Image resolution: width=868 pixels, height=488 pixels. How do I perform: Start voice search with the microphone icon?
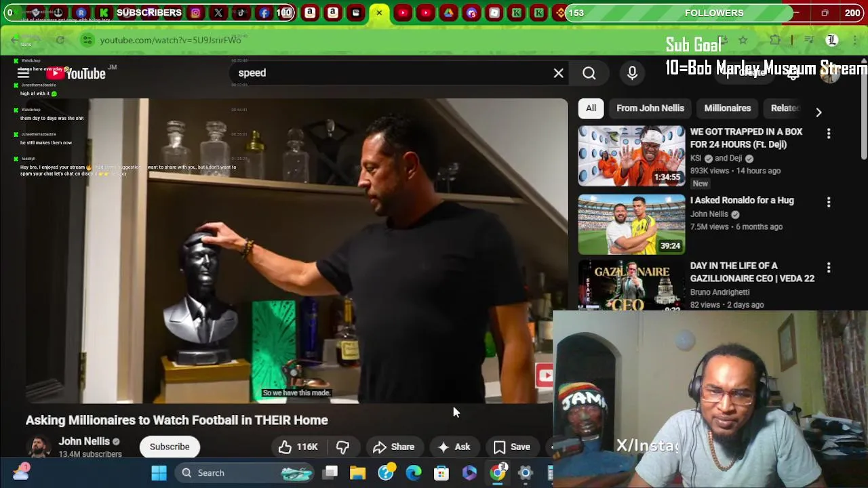coord(632,73)
